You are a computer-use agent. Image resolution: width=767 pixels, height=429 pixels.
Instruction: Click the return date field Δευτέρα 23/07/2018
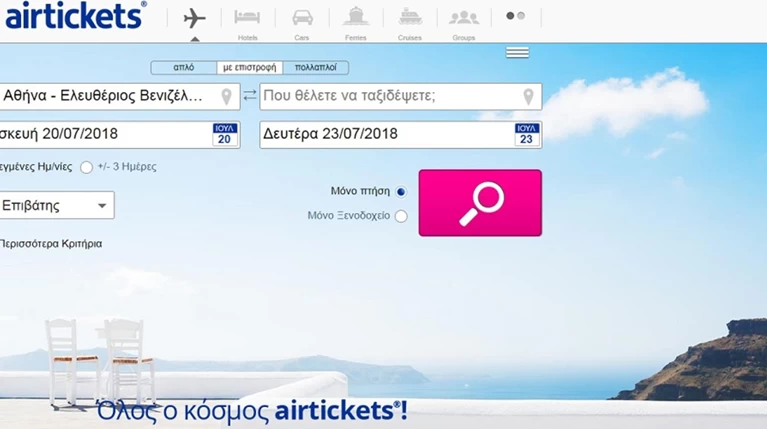tap(401, 135)
